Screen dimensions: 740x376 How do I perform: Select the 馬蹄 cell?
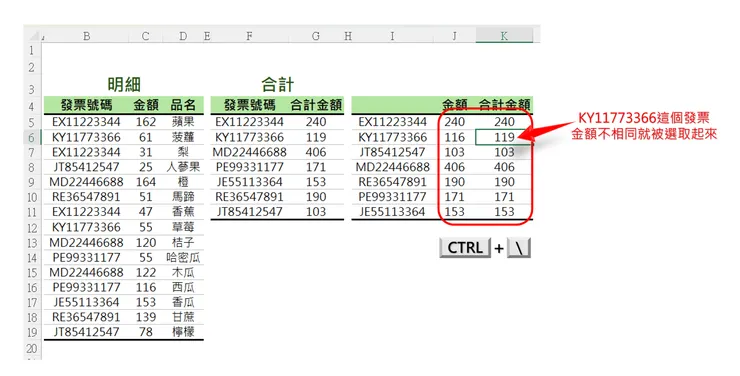pyautogui.click(x=183, y=197)
